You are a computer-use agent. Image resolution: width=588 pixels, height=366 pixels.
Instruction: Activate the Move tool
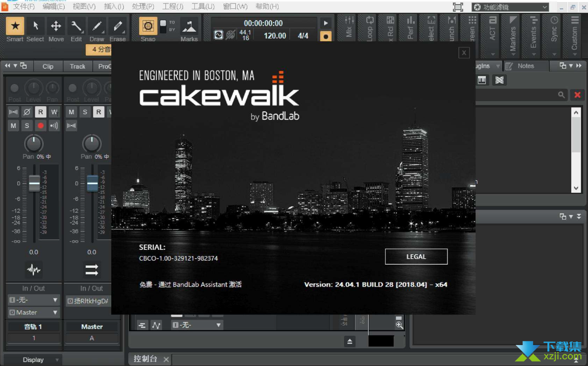[56, 26]
